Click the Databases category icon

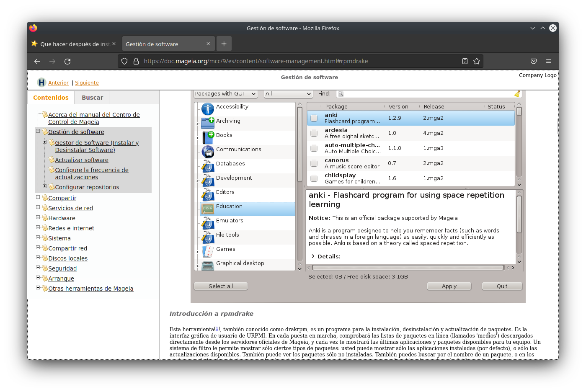point(208,165)
